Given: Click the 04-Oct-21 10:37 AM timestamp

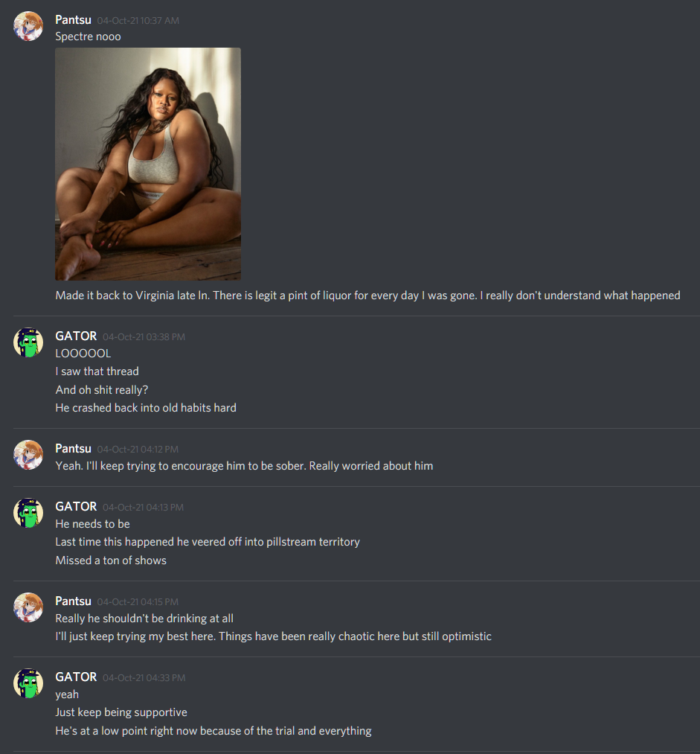Looking at the screenshot, I should tap(138, 21).
